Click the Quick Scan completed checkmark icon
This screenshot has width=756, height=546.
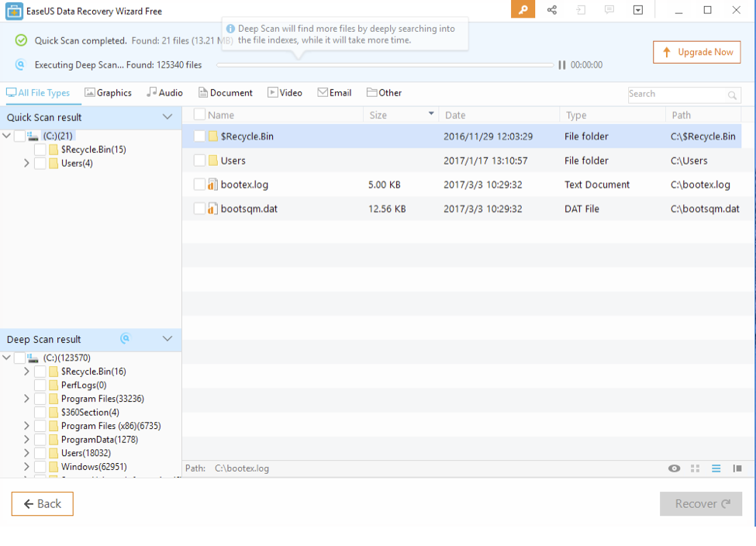pos(21,40)
